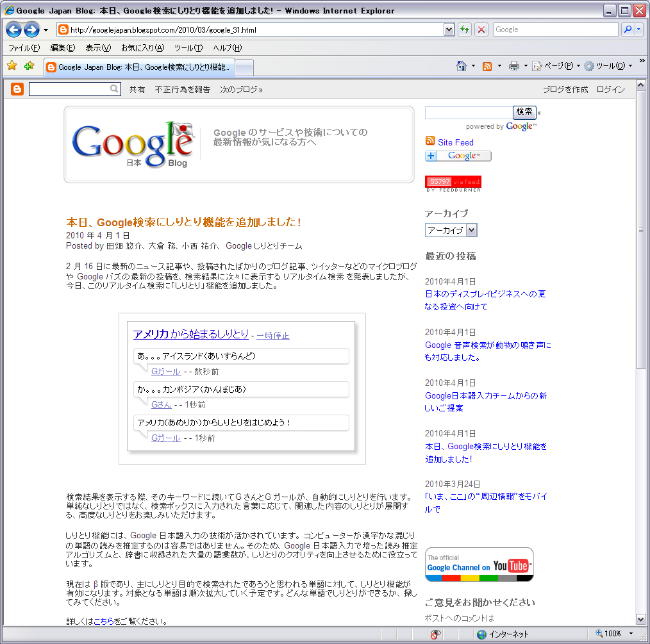Open Favorites Center star icon
The width and height of the screenshot is (650, 644).
(x=12, y=65)
